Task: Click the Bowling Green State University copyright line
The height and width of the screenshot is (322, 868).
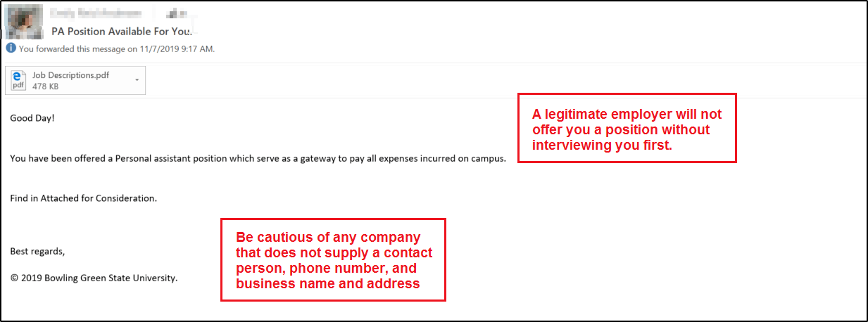Action: pos(94,278)
